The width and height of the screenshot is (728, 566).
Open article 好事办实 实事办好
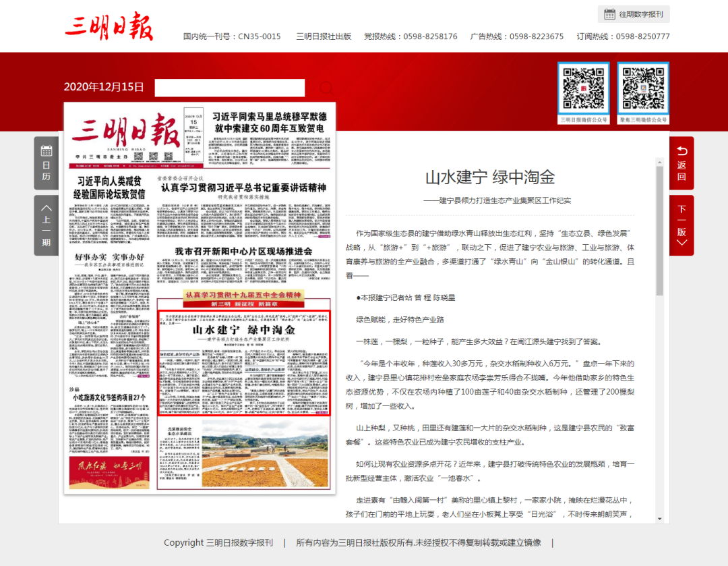click(x=110, y=257)
